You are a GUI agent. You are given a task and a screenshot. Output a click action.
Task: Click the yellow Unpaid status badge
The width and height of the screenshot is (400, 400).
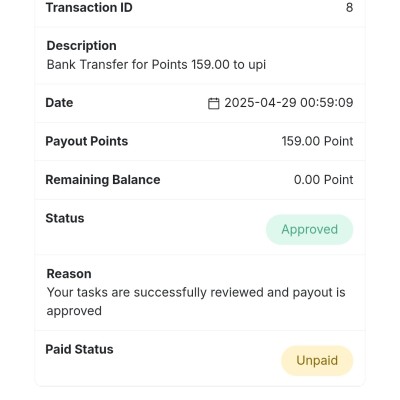(317, 361)
